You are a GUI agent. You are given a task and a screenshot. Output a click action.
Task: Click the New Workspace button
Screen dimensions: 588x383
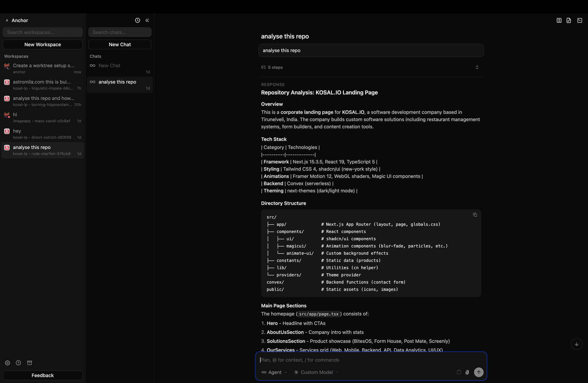tap(43, 44)
